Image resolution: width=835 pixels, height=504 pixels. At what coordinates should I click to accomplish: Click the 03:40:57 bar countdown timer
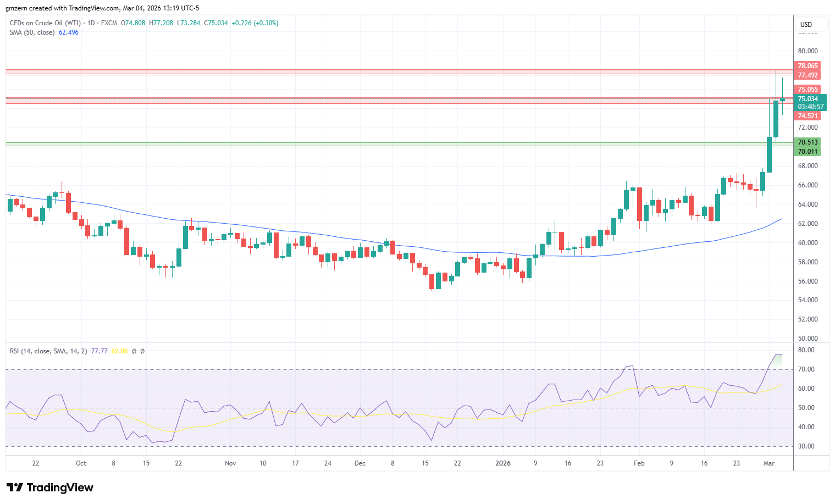tap(811, 107)
